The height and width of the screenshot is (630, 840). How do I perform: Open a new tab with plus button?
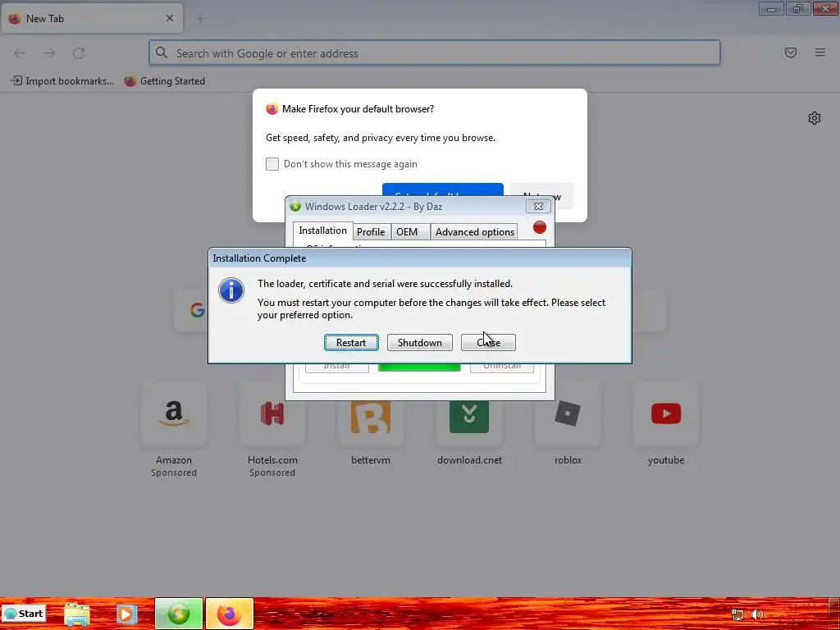point(200,19)
